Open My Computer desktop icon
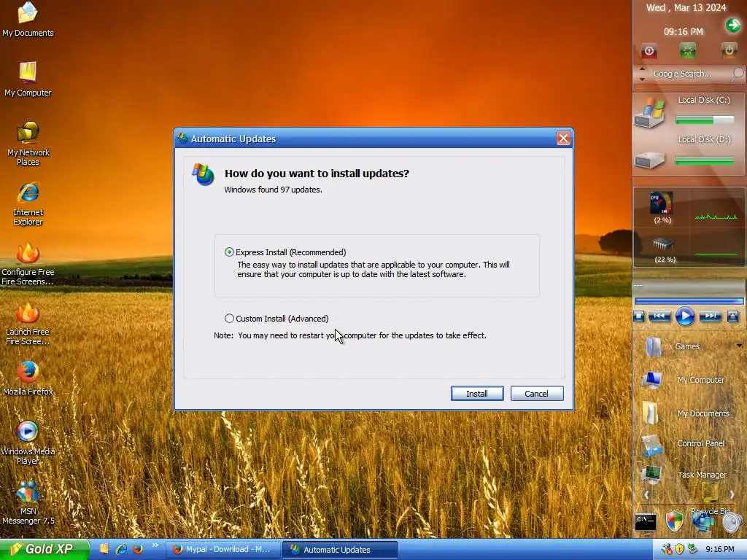 pos(28,79)
